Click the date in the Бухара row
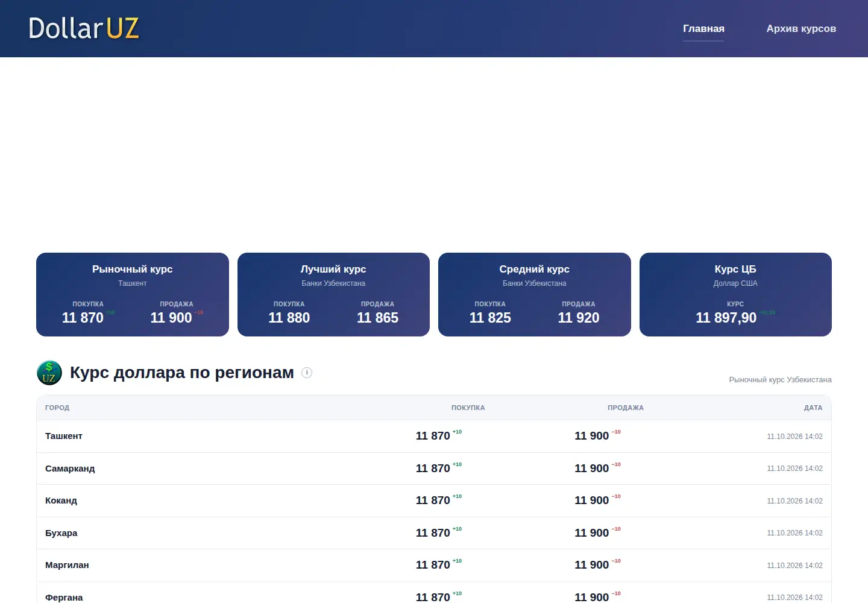The image size is (868, 603). click(x=794, y=533)
